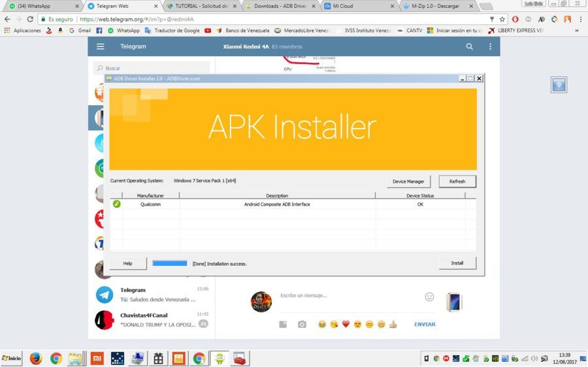Click the Xiaomi Redmi 4A chat title
The image size is (588, 367).
click(x=246, y=46)
